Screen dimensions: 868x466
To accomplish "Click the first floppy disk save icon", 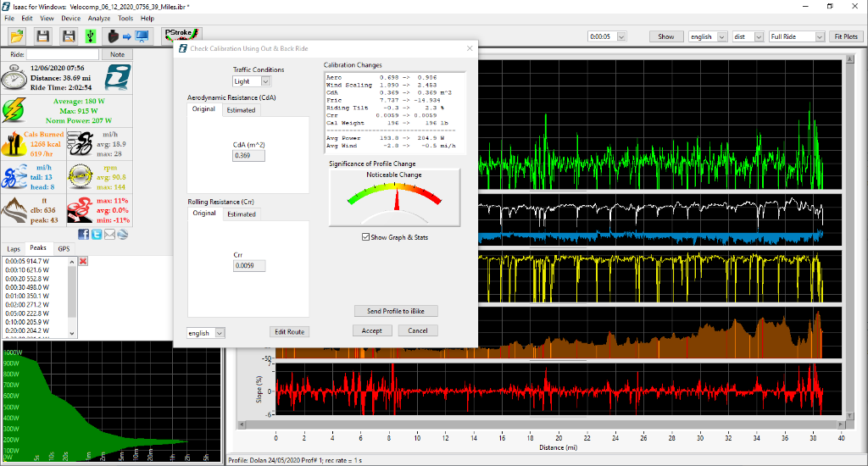I will 42,36.
